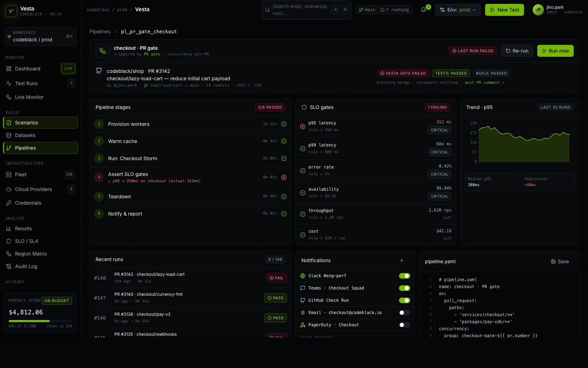
Task: Click the monthly spend progress bar
Action: tap(40, 321)
